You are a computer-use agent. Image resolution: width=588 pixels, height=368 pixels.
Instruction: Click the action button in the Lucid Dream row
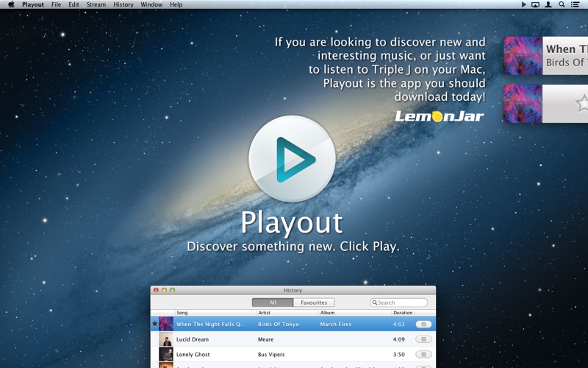click(x=423, y=339)
